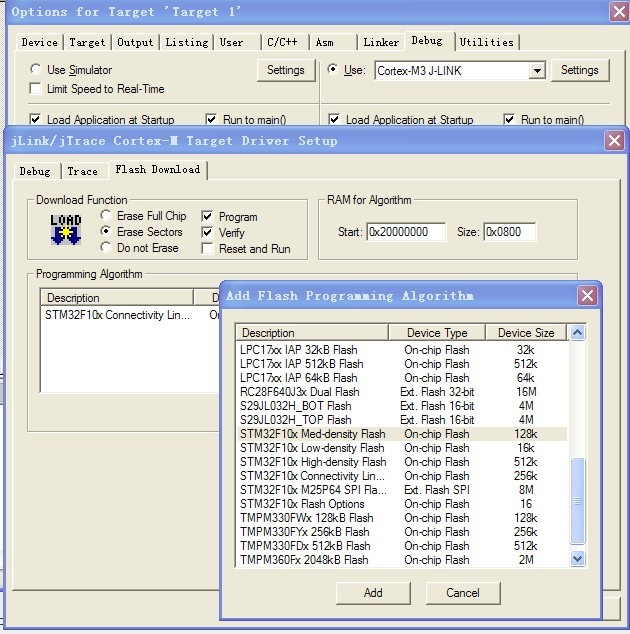This screenshot has height=634, width=630.
Task: Open the Cortex-M3 J-LINK driver dropdown
Action: tap(537, 71)
